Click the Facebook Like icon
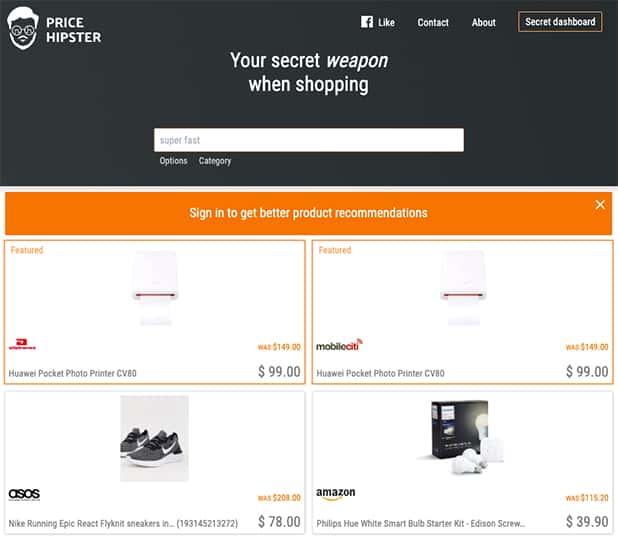This screenshot has width=618, height=539. coord(366,22)
